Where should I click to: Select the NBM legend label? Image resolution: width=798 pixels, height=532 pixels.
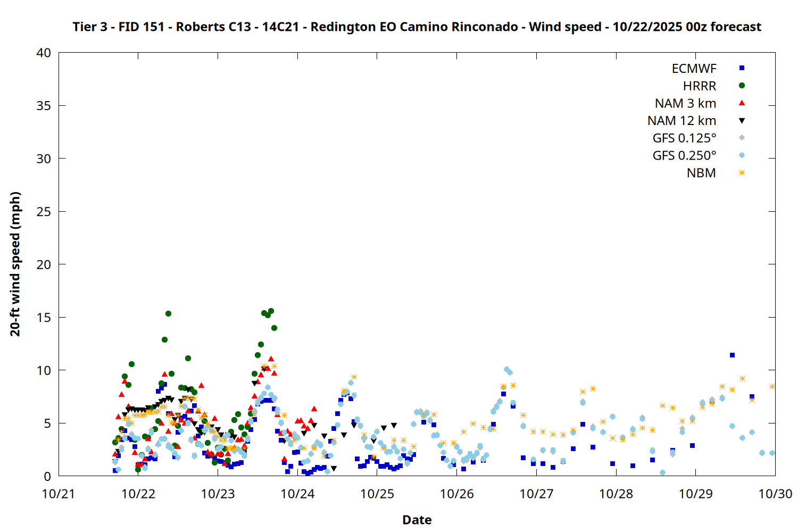[701, 173]
